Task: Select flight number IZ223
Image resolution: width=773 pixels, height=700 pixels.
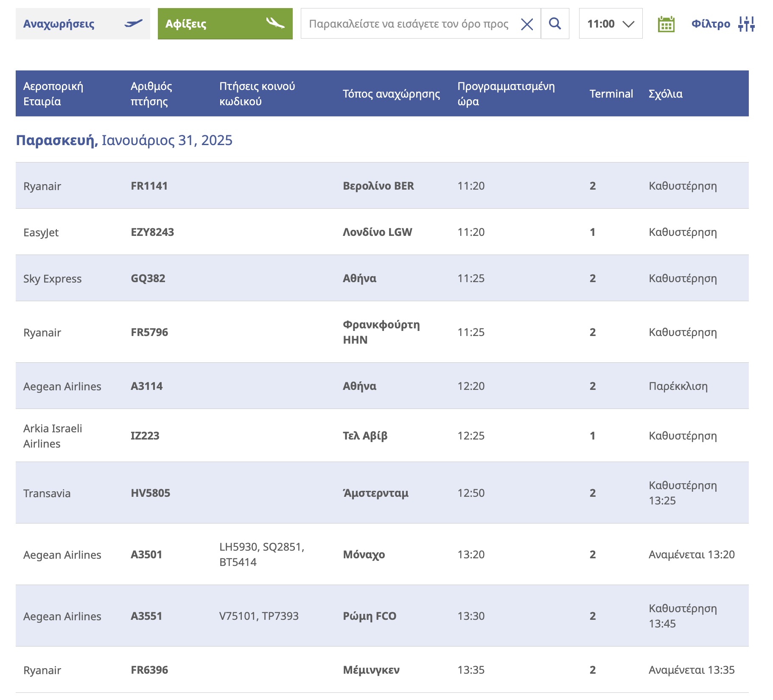Action: pyautogui.click(x=145, y=436)
